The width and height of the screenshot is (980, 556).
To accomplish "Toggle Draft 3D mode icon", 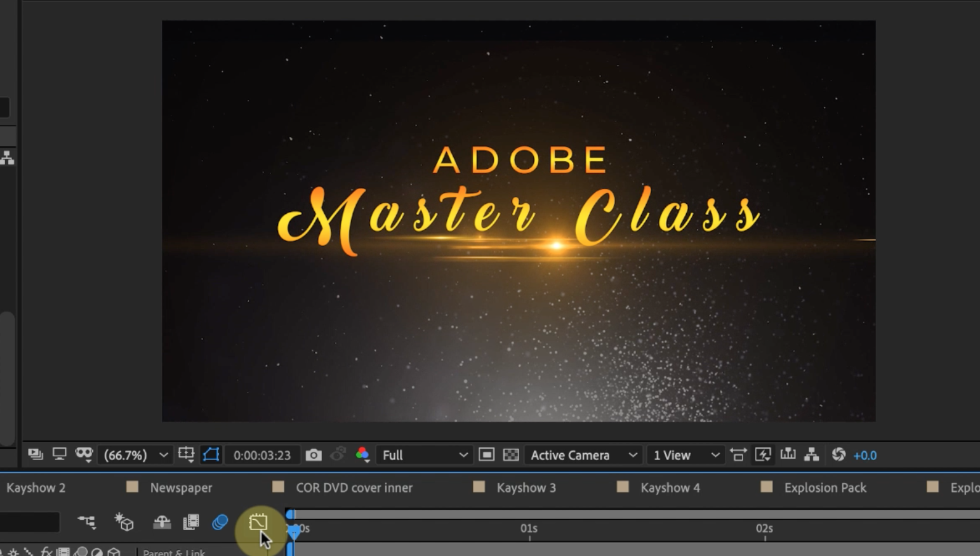I will click(124, 522).
